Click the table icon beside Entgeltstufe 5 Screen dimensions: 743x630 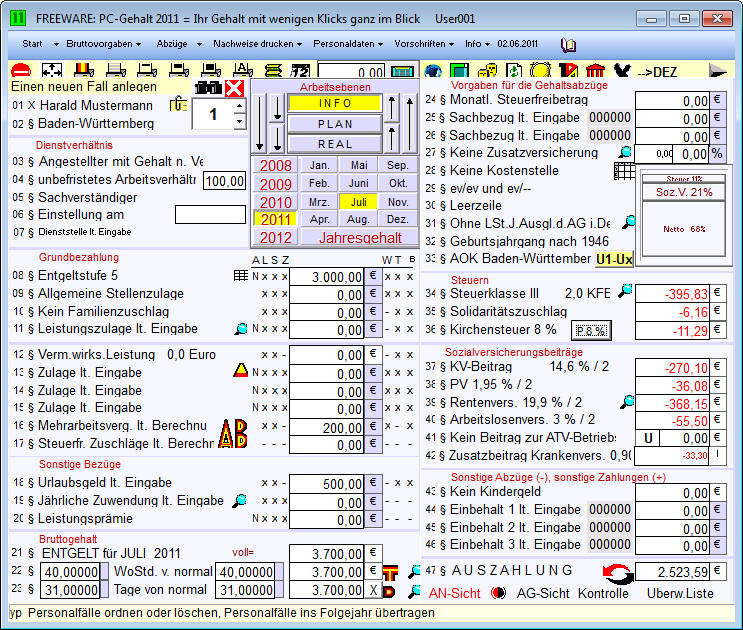pos(241,275)
